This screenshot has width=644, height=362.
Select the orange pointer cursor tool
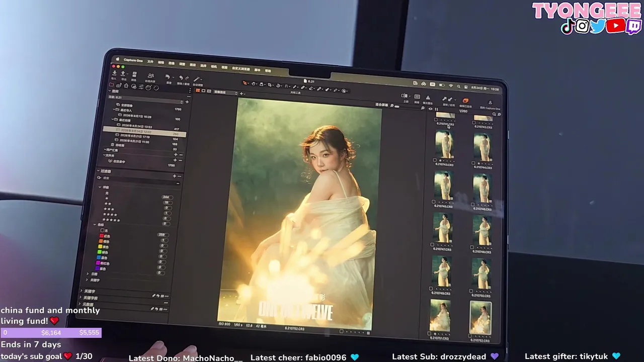coord(245,83)
